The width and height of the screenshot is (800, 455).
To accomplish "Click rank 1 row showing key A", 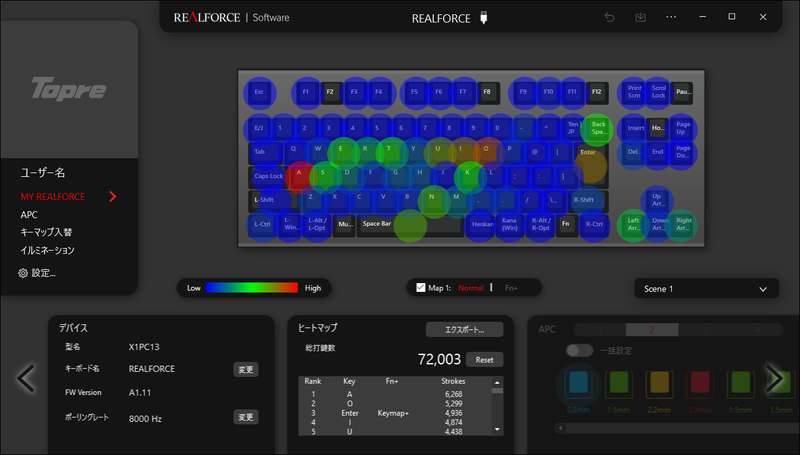I will [x=395, y=394].
